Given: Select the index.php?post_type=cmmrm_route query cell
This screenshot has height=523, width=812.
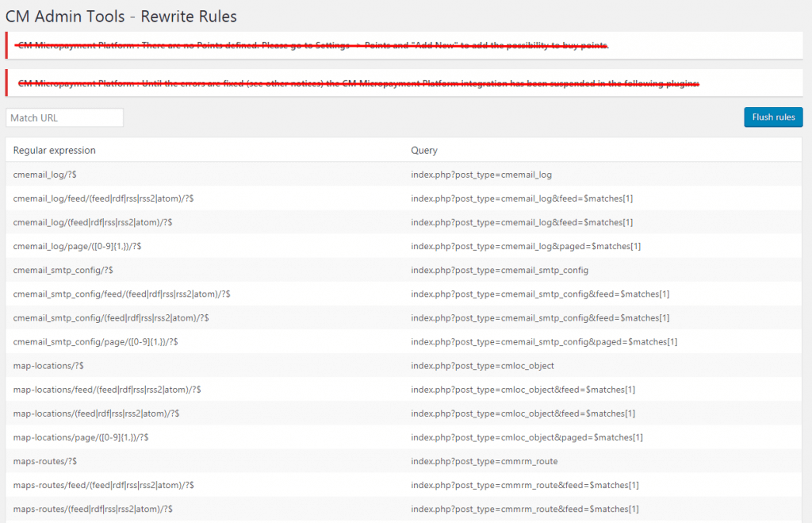Looking at the screenshot, I should (x=485, y=461).
